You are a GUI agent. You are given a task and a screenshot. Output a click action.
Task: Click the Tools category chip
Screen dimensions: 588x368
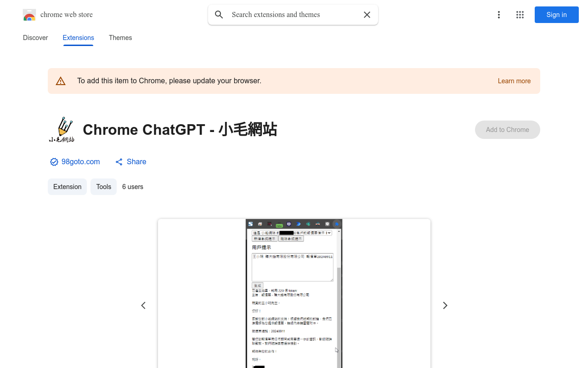[103, 187]
